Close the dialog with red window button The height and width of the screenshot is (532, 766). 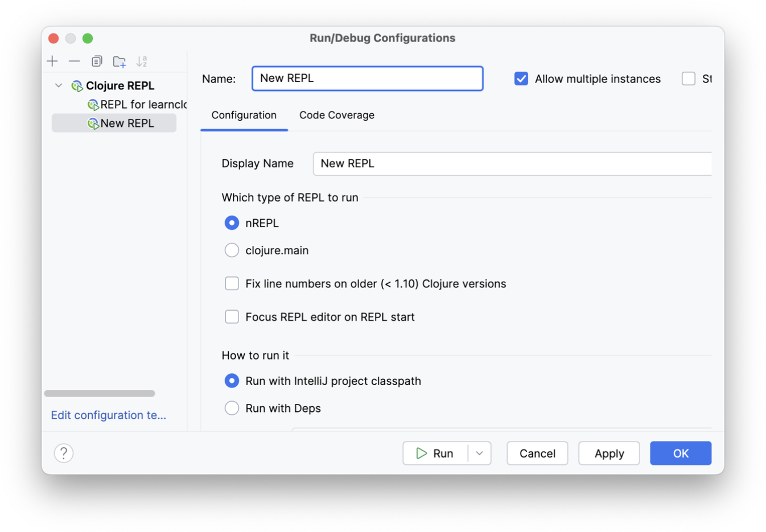pos(53,38)
